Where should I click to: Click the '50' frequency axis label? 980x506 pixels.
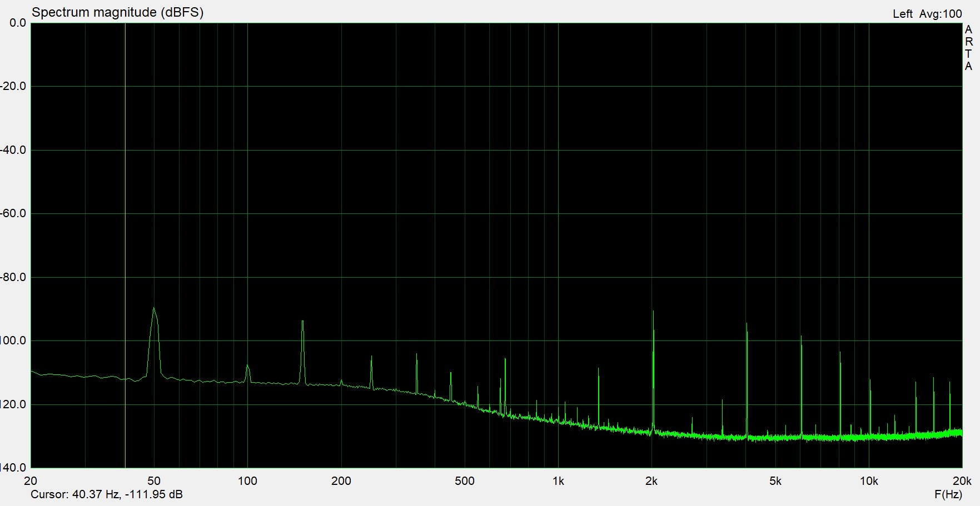point(154,481)
